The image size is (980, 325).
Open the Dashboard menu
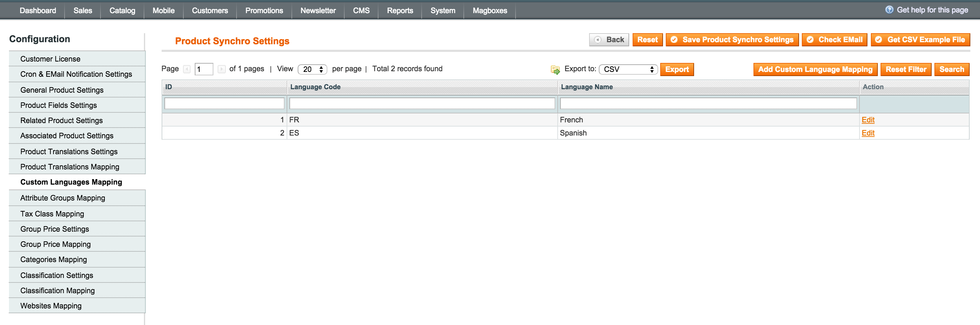38,11
